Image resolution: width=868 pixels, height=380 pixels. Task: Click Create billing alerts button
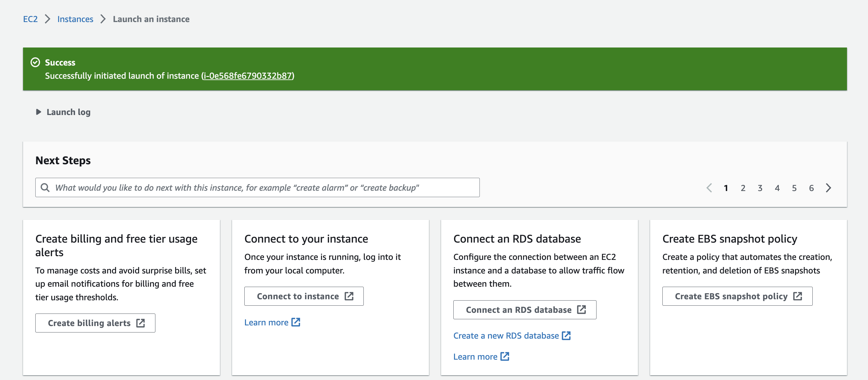(95, 323)
